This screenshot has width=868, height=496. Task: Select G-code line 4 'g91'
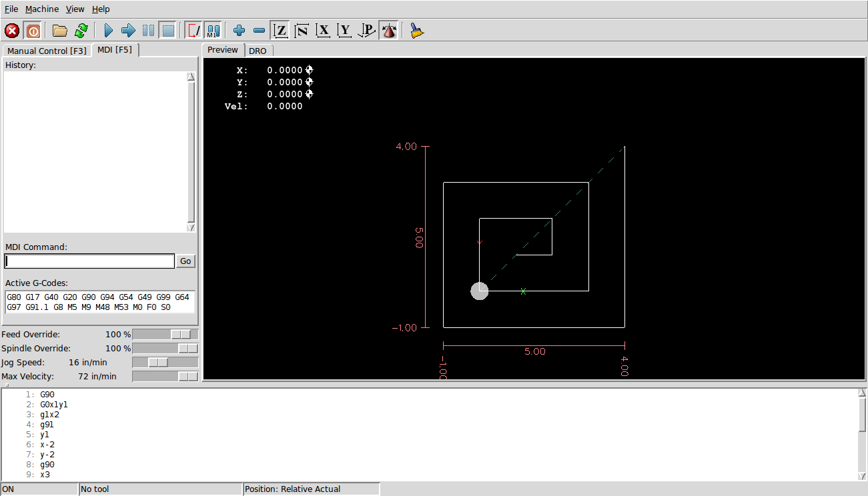point(47,425)
